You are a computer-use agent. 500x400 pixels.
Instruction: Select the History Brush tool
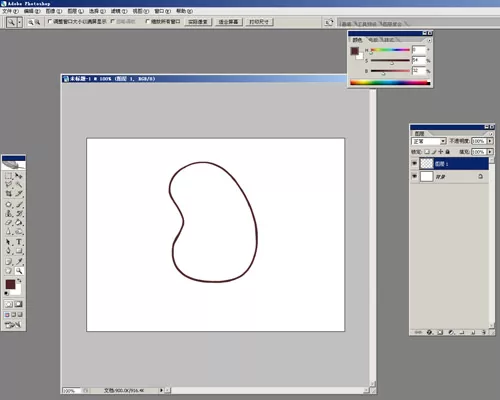(x=19, y=213)
